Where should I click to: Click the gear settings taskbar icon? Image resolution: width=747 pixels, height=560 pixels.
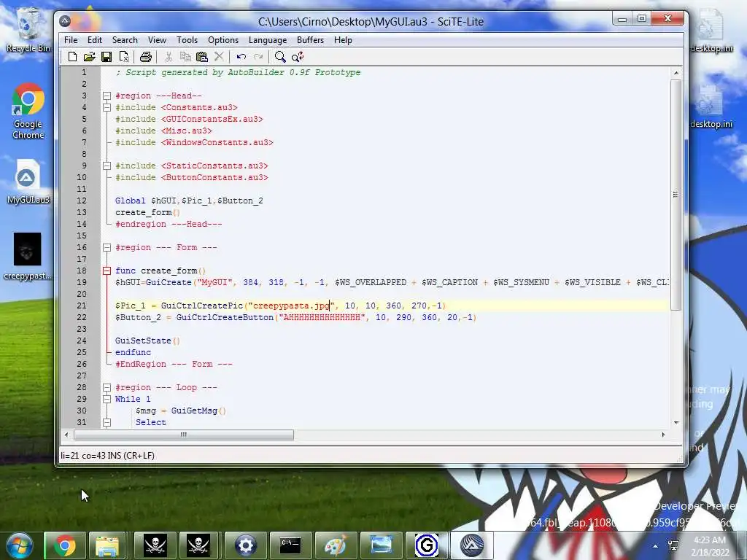245,545
